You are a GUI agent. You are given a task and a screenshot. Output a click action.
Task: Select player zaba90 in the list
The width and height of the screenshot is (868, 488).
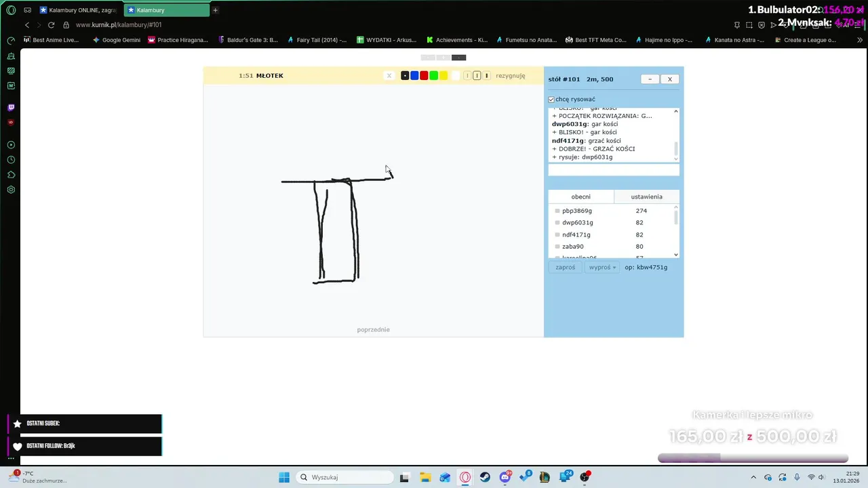pyautogui.click(x=573, y=247)
